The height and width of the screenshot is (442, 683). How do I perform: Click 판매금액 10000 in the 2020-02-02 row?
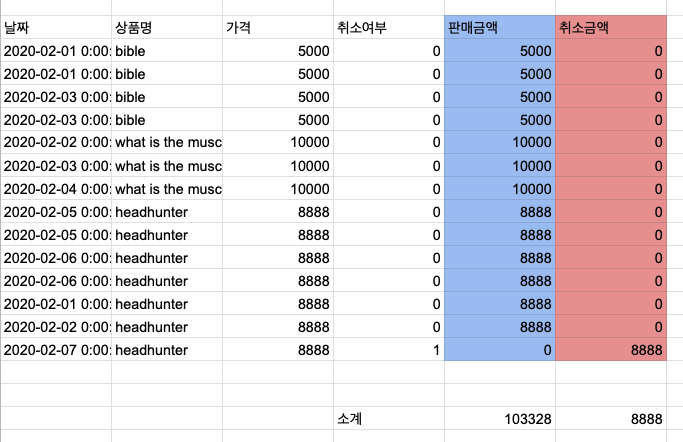[x=500, y=142]
